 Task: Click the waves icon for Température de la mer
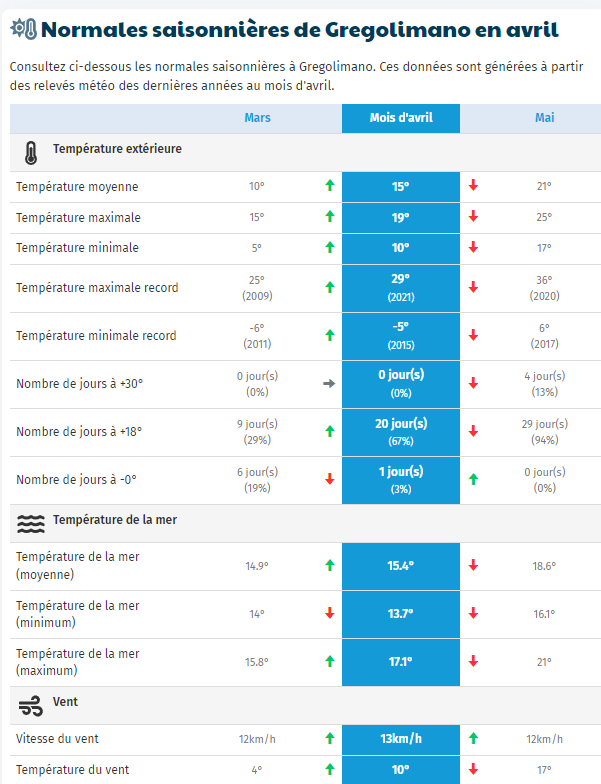click(x=31, y=524)
